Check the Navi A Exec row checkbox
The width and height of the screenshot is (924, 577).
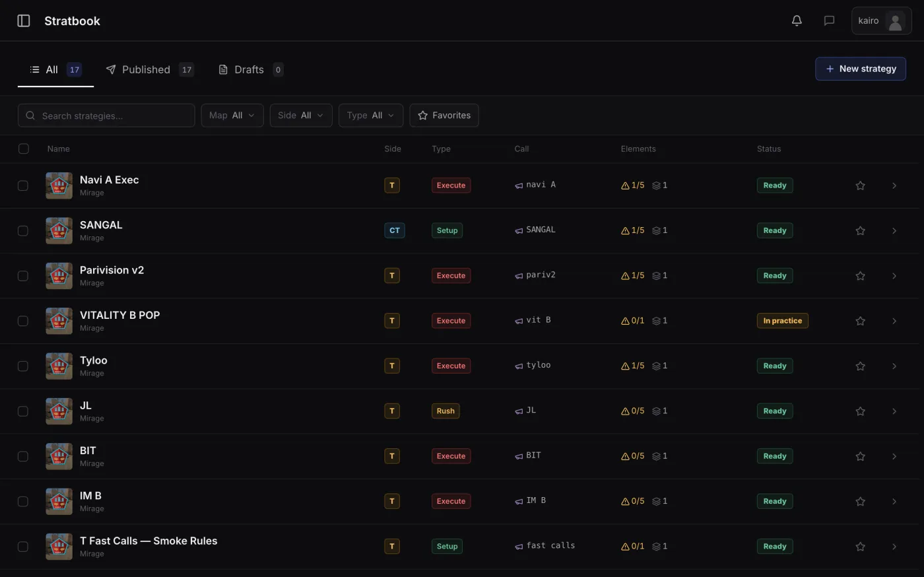(x=23, y=186)
